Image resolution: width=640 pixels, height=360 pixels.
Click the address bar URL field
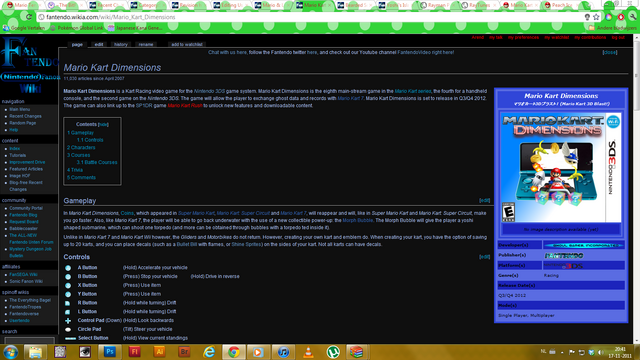(x=310, y=17)
